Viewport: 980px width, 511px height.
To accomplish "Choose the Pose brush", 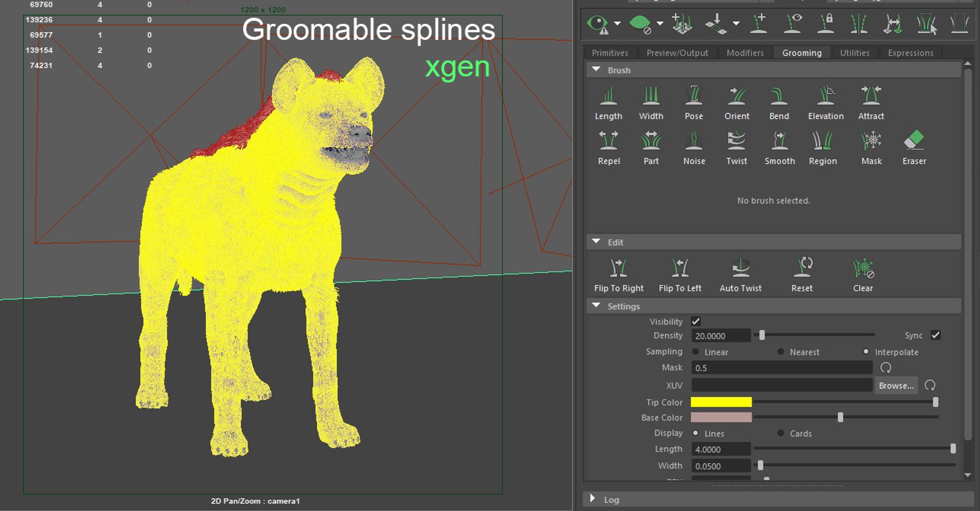I will coord(694,103).
